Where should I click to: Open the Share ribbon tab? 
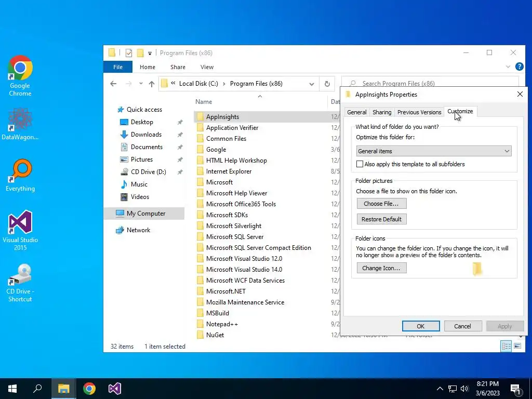[178, 67]
